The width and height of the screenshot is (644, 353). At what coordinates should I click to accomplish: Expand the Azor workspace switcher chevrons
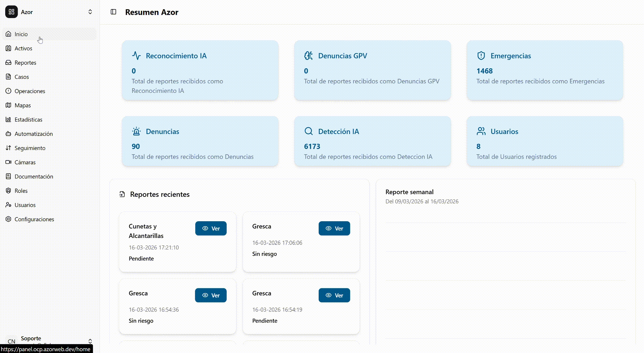click(x=90, y=12)
